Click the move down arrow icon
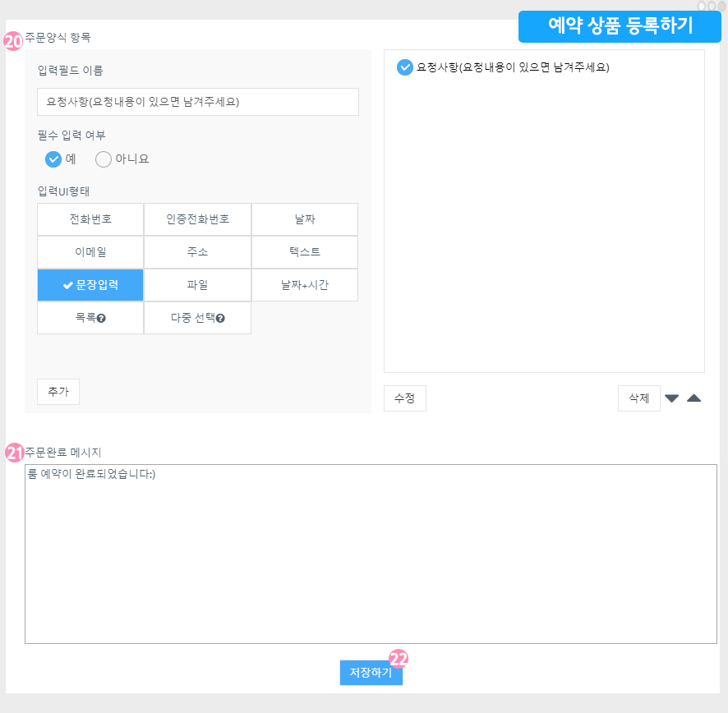 pyautogui.click(x=671, y=398)
